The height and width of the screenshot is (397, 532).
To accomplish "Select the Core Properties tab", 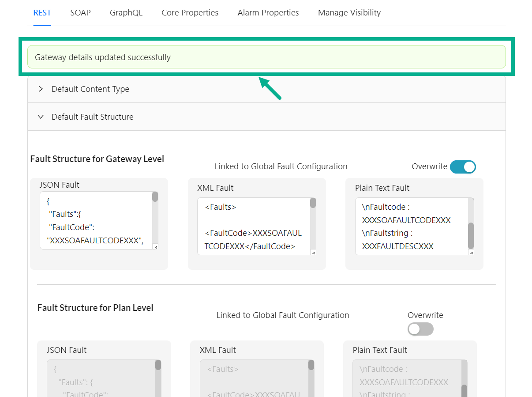I will pyautogui.click(x=190, y=13).
